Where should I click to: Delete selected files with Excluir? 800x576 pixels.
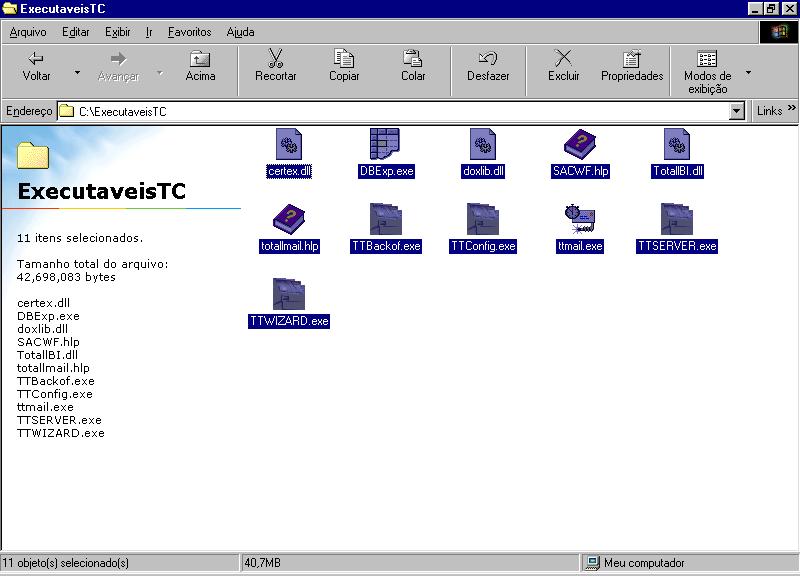click(x=563, y=66)
